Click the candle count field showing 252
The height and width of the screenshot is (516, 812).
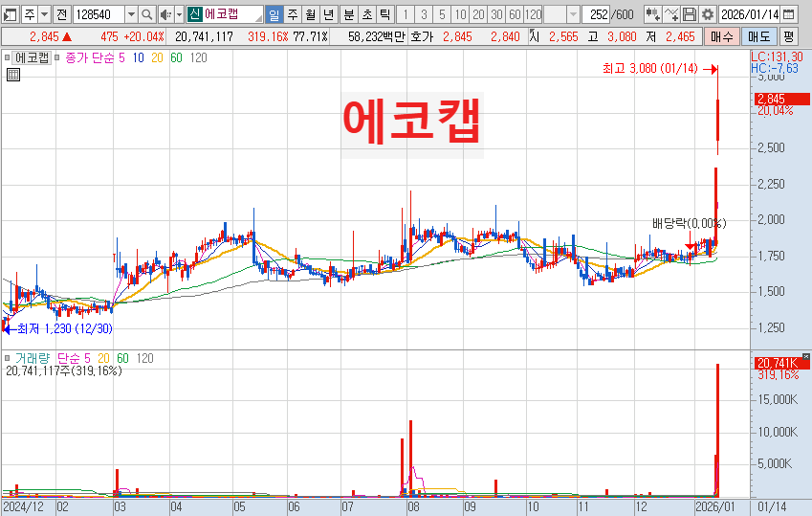click(x=596, y=14)
